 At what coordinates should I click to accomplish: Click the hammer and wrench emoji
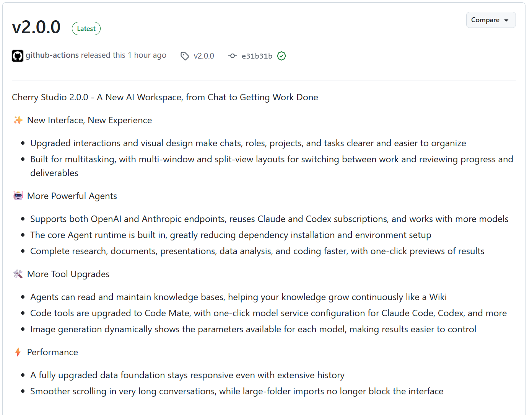(x=18, y=274)
